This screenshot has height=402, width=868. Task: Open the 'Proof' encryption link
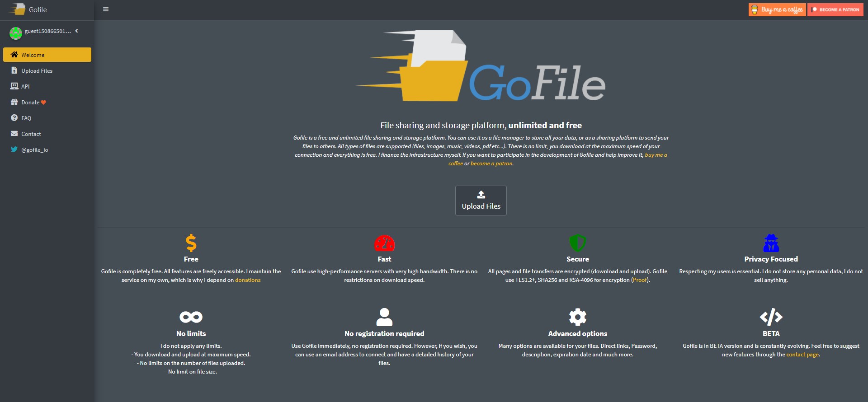pyautogui.click(x=640, y=280)
